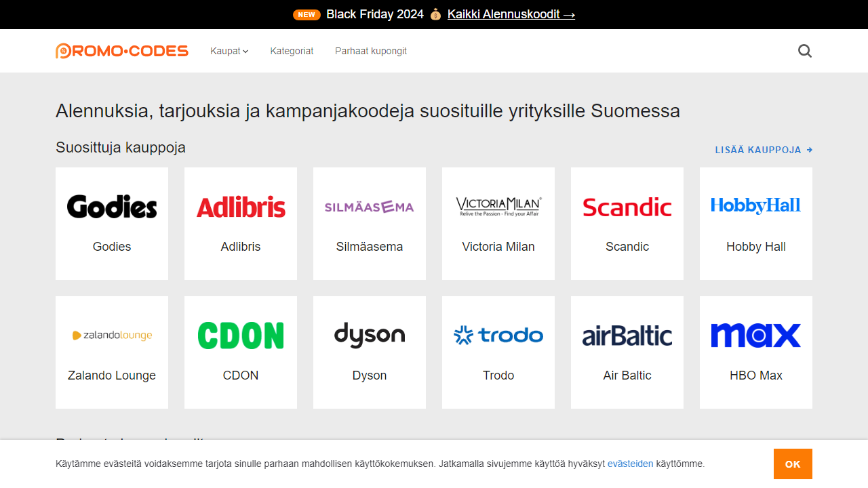This screenshot has width=868, height=488.
Task: Open the Adlibris store logo
Action: (240, 206)
